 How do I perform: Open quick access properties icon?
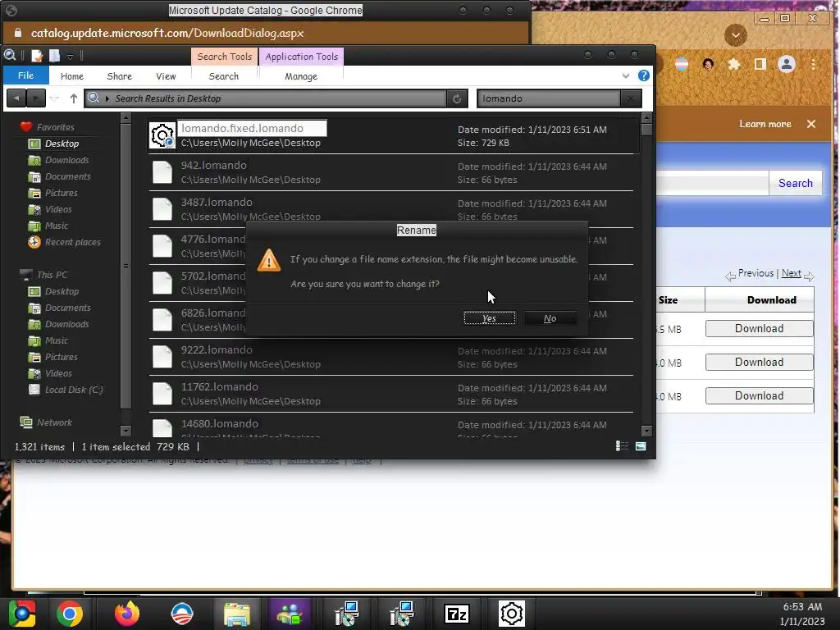pos(36,56)
